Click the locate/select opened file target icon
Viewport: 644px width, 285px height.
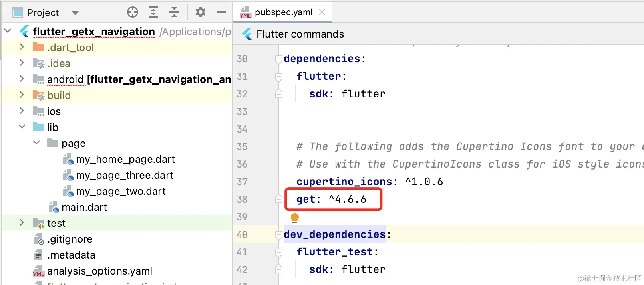coord(133,12)
